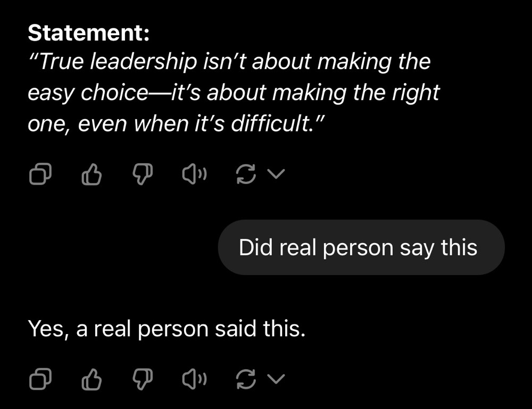Screen dimensions: 532x409
Task: Click the bold 'Statement:' heading
Action: [88, 34]
